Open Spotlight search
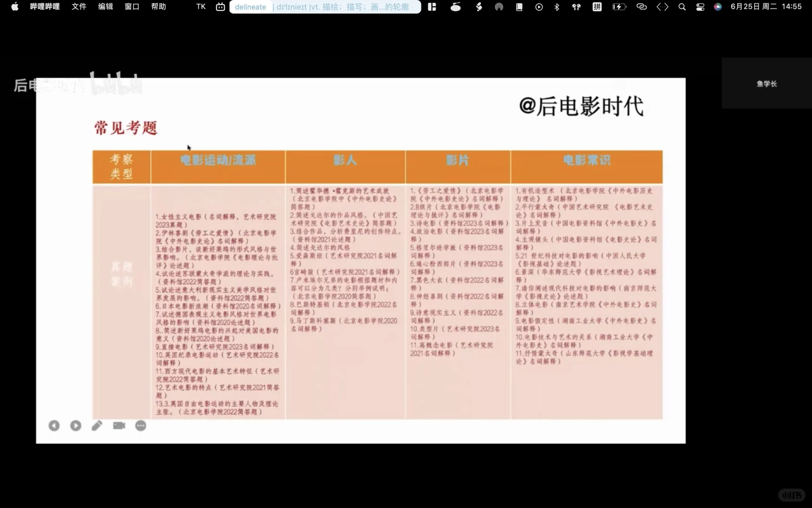Image resolution: width=812 pixels, height=508 pixels. pos(682,7)
